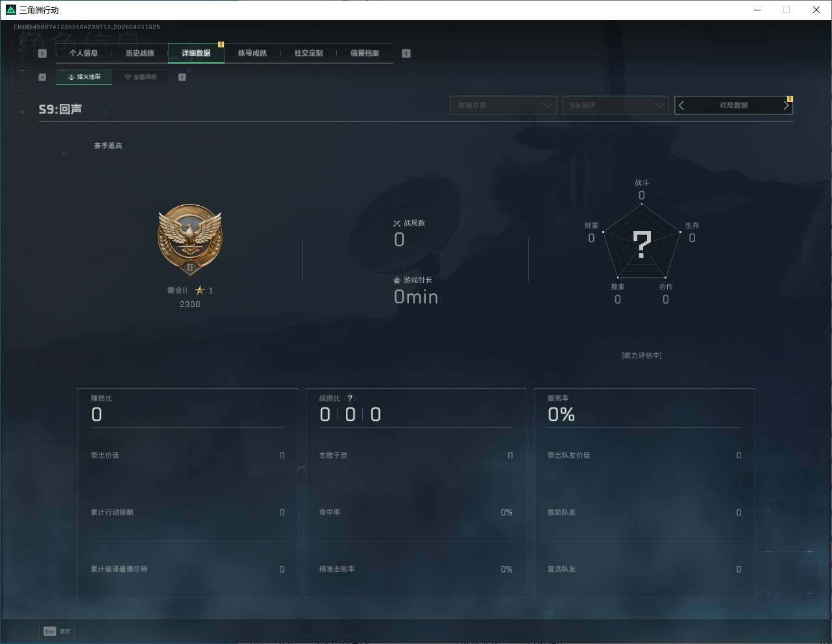832x644 pixels.
Task: Switch to the 全面战场 mode sub-tab
Action: click(140, 77)
